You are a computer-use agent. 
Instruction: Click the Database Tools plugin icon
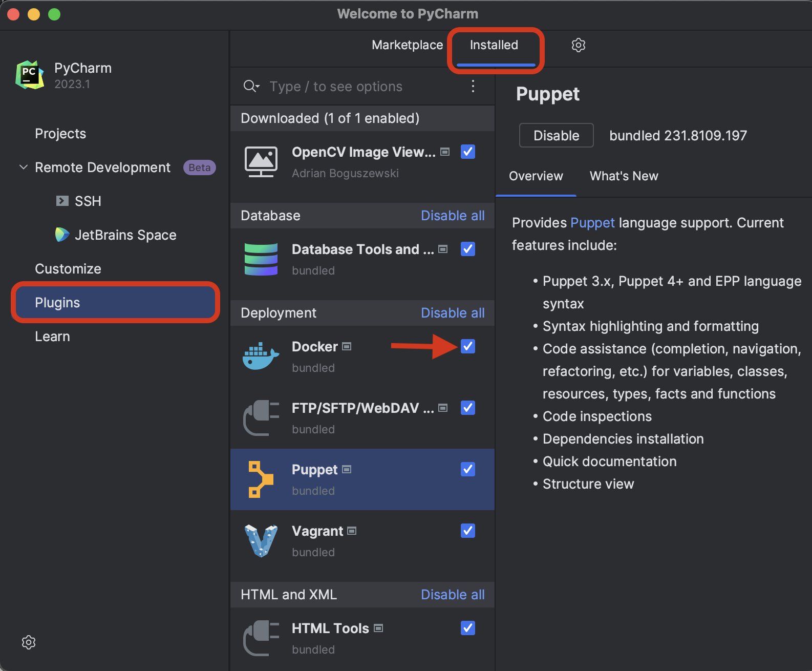point(261,259)
